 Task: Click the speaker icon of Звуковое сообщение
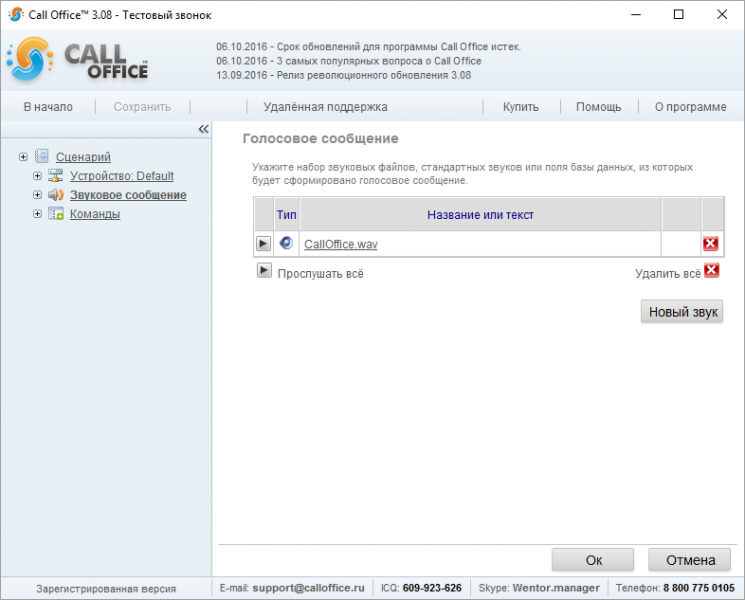(x=56, y=194)
